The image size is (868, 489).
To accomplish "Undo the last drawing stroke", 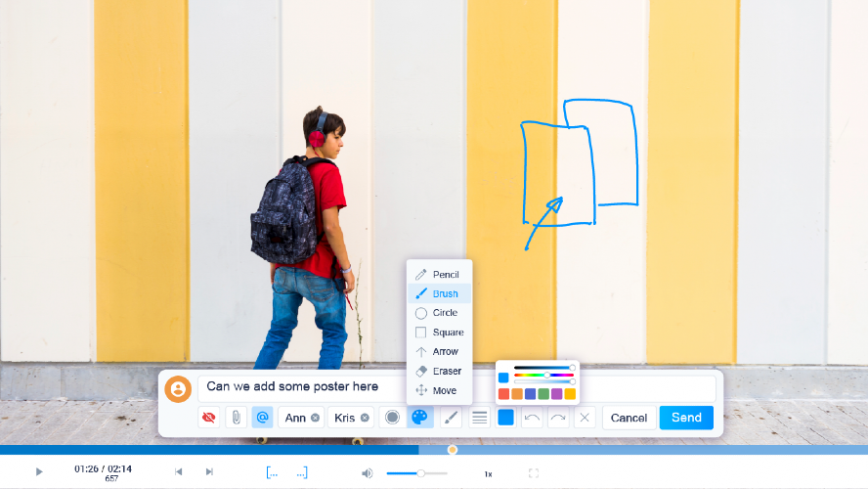I will point(532,418).
